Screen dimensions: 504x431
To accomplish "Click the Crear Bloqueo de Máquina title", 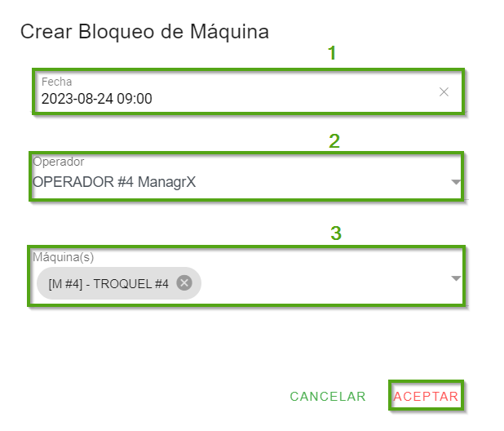I will coord(144,32).
